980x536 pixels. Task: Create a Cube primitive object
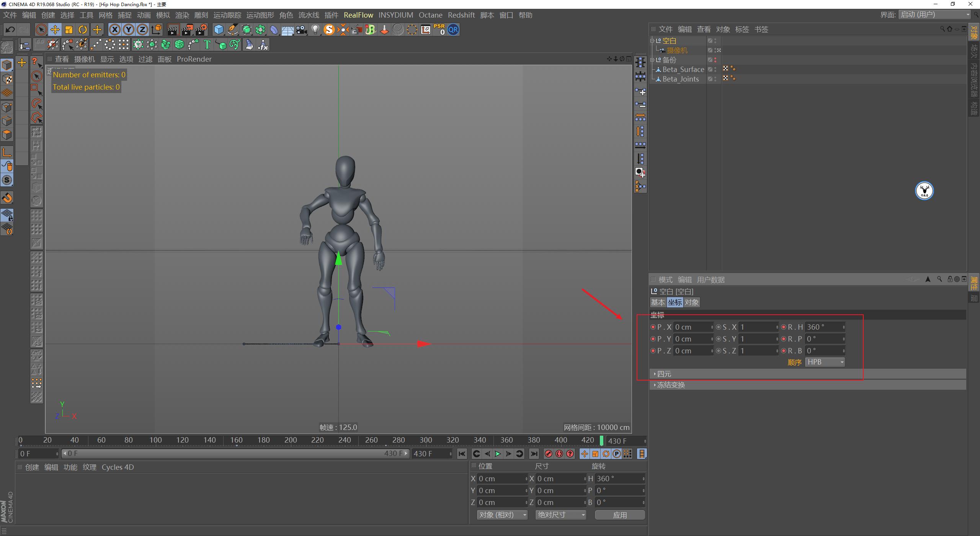pyautogui.click(x=218, y=29)
